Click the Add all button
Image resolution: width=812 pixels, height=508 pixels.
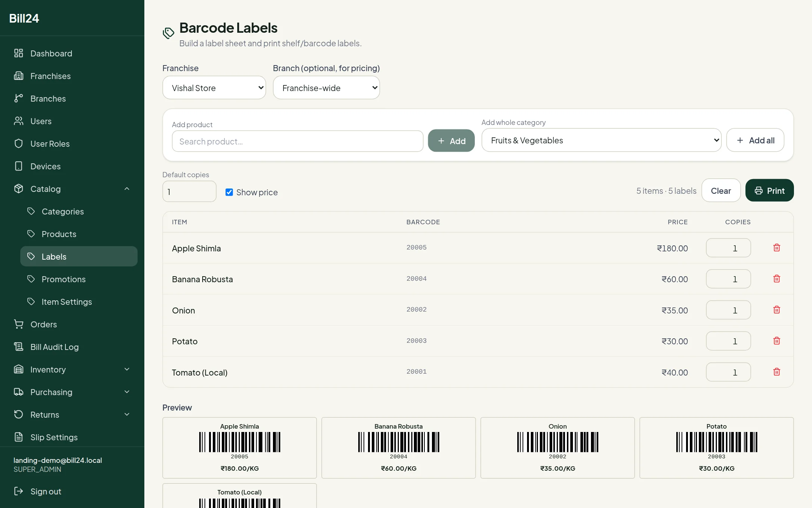(x=755, y=140)
